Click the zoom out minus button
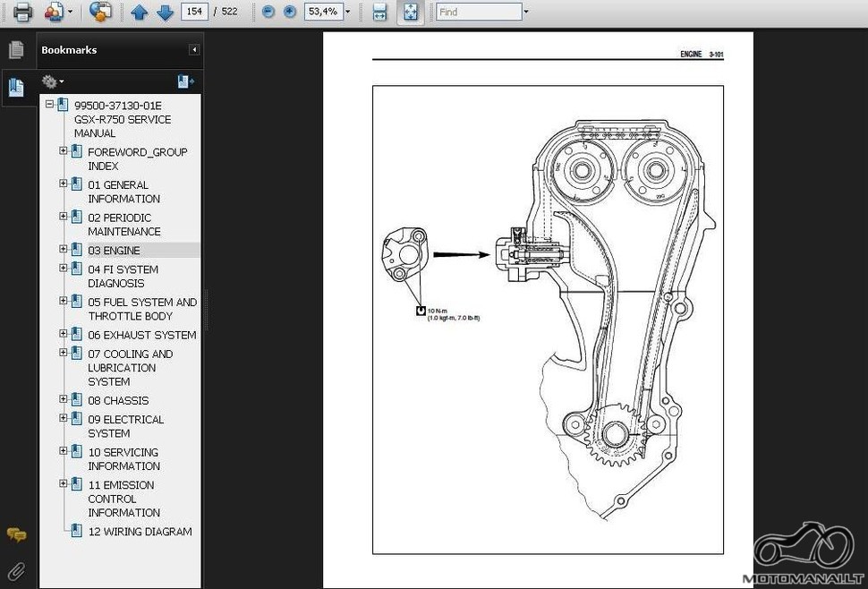This screenshot has width=868, height=589. click(x=268, y=12)
